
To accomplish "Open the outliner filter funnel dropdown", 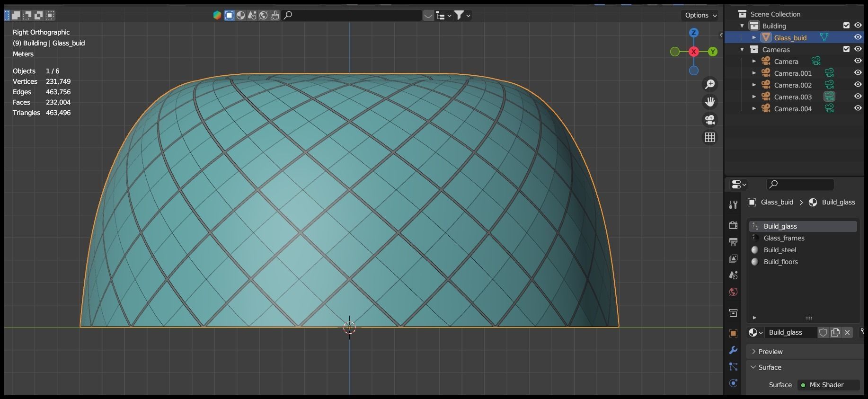I will (x=462, y=16).
